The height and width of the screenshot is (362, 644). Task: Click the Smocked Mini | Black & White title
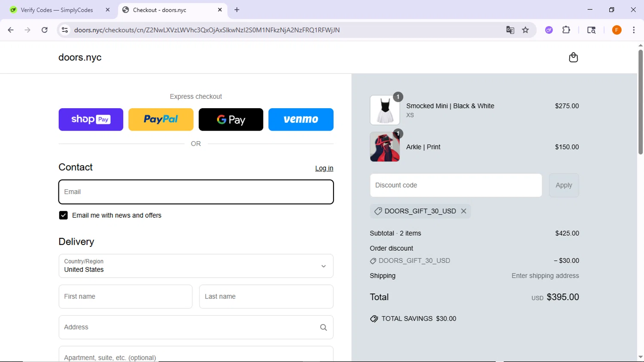tap(450, 106)
